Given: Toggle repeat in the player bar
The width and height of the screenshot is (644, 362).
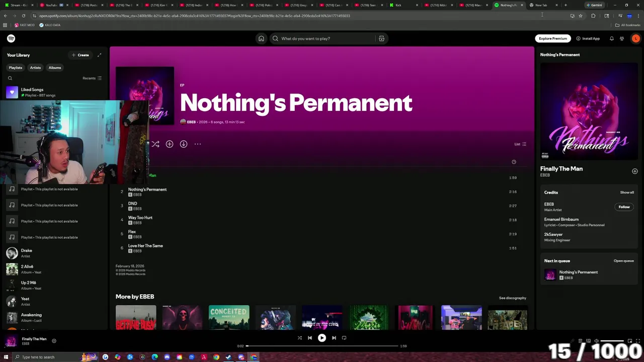Looking at the screenshot, I should coord(344,338).
